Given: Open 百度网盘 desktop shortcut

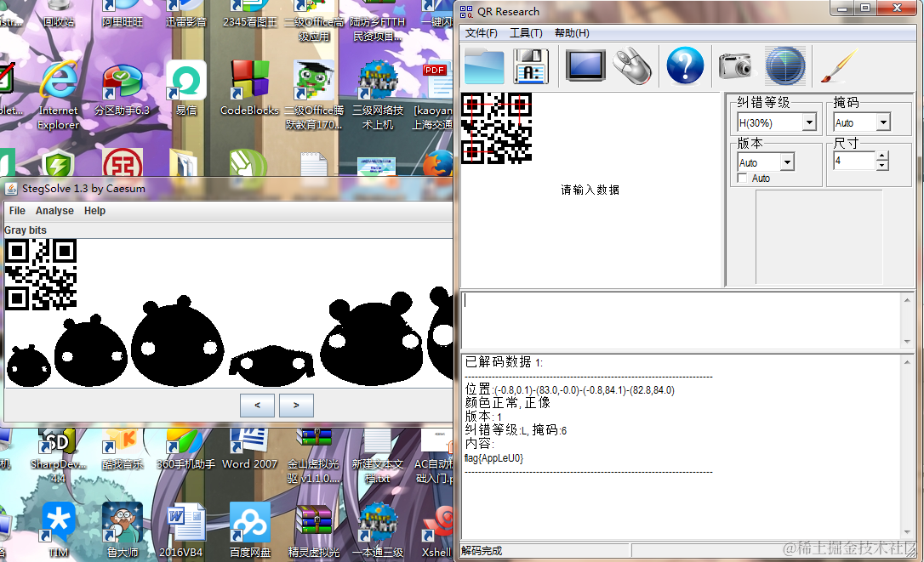Looking at the screenshot, I should 250,530.
